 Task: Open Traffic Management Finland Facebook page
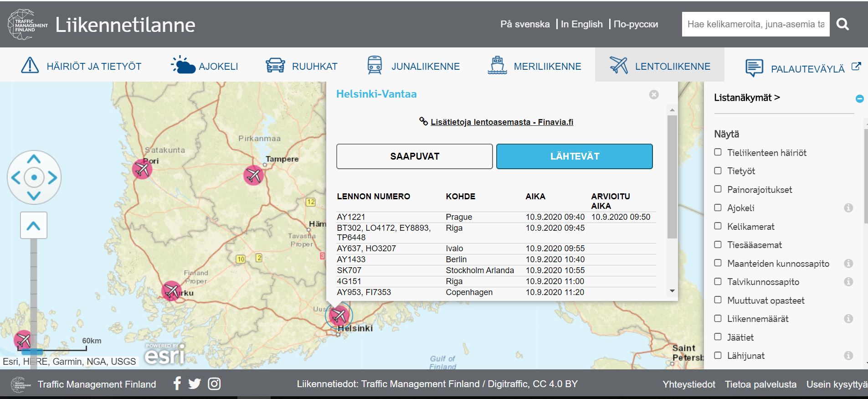pyautogui.click(x=177, y=383)
